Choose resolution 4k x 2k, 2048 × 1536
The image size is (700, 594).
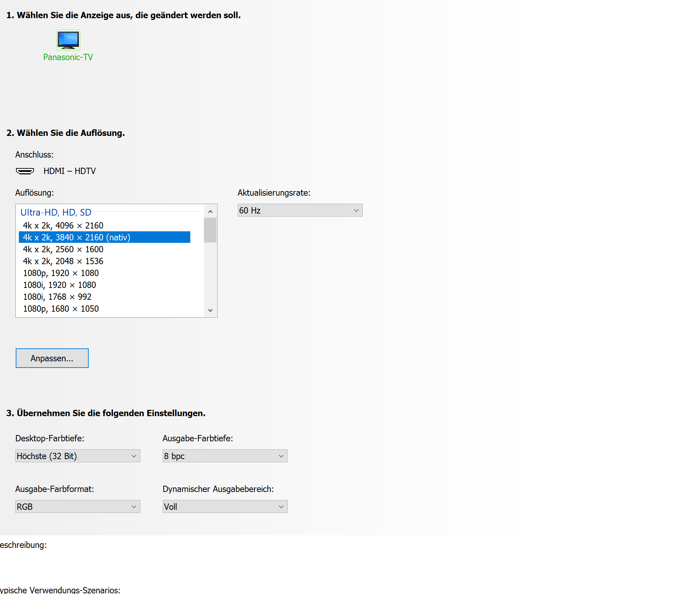pyautogui.click(x=63, y=261)
